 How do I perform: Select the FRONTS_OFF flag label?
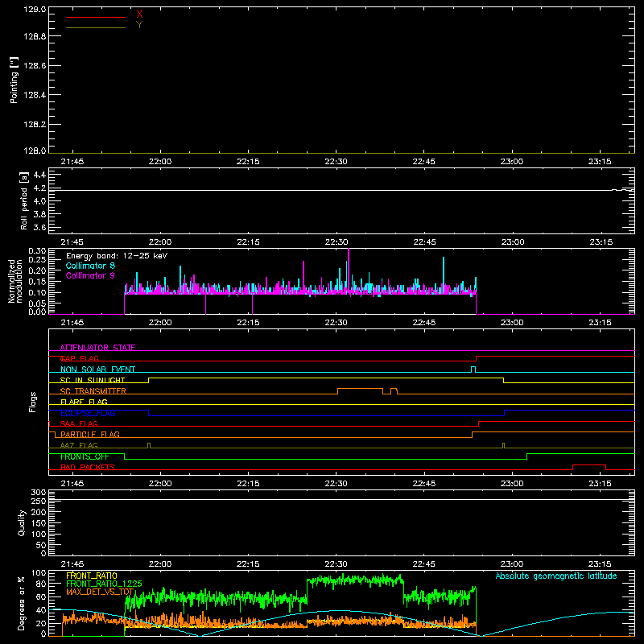tap(85, 456)
